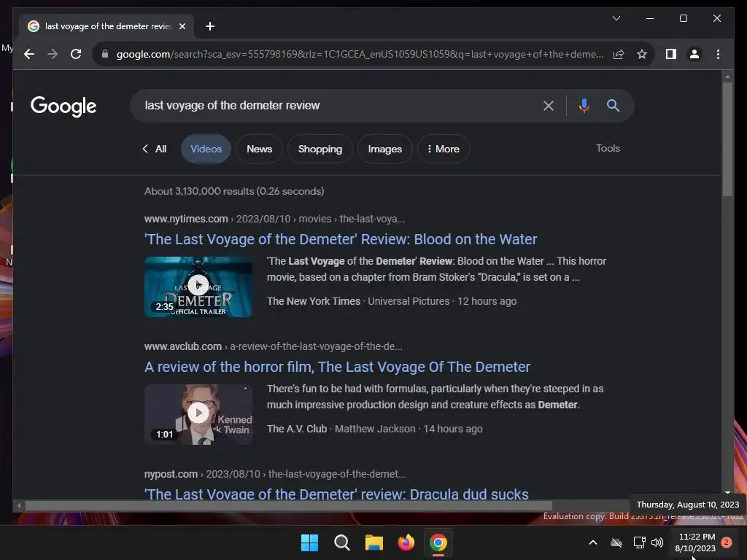Viewport: 747px width, 560px height.
Task: Open notifications badge showing 2
Action: [x=727, y=542]
